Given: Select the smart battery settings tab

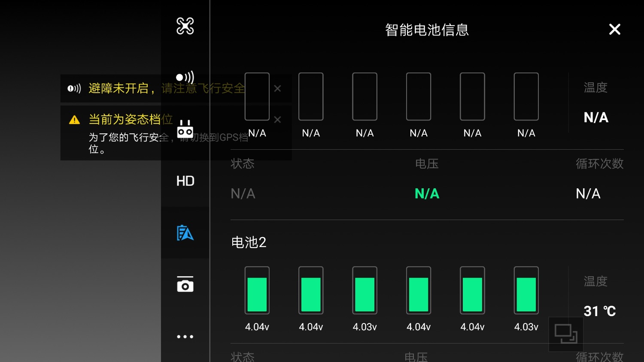Looking at the screenshot, I should 185,233.
